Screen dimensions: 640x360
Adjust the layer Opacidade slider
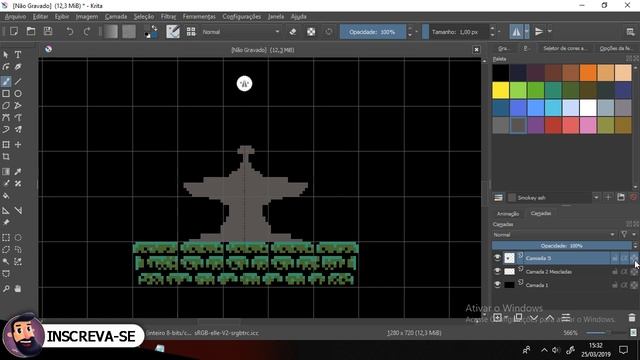pyautogui.click(x=562, y=246)
